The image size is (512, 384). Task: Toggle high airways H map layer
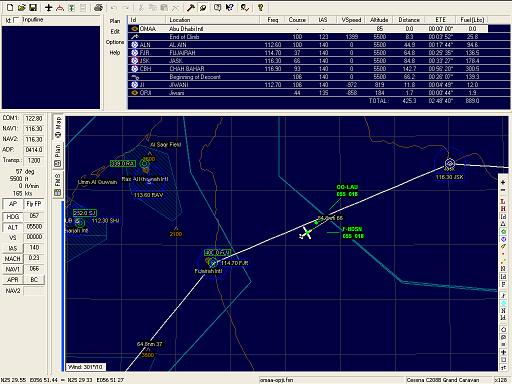pyautogui.click(x=503, y=209)
